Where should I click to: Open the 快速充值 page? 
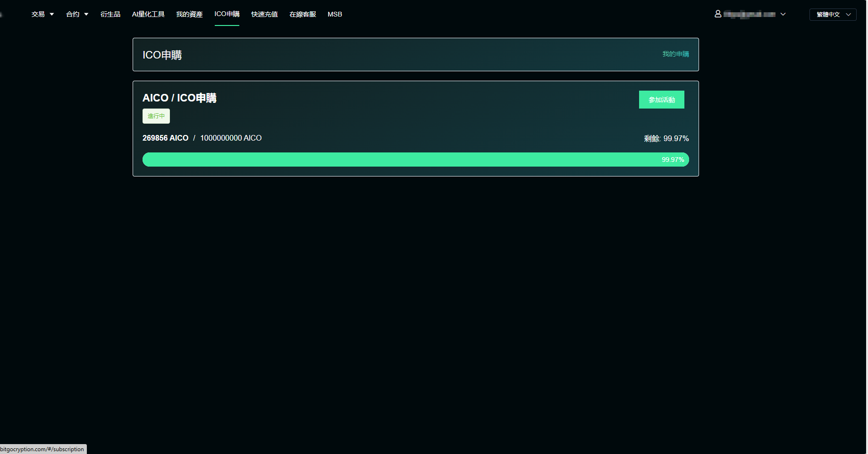pos(264,14)
